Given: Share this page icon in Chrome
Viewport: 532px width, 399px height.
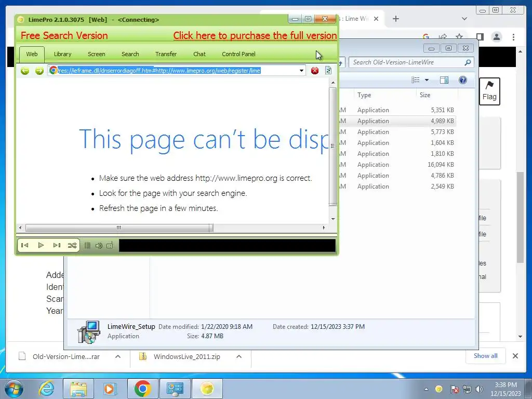Looking at the screenshot, I should click(443, 37).
